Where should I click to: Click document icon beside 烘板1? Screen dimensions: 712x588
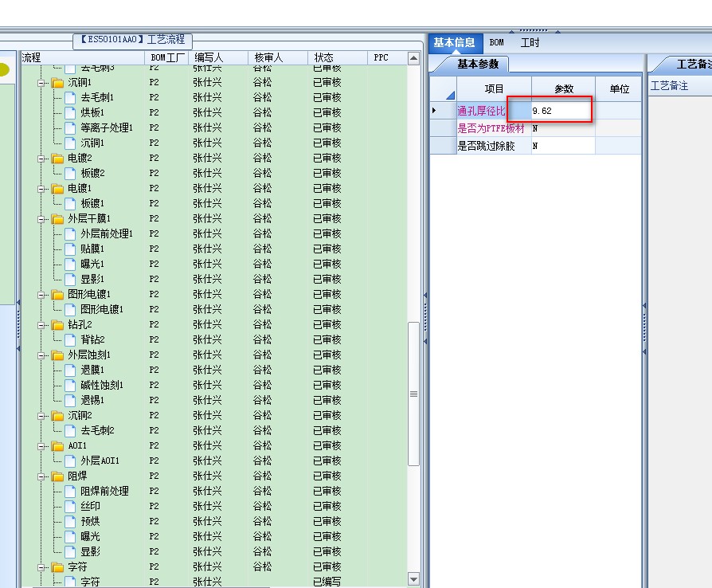[70, 112]
